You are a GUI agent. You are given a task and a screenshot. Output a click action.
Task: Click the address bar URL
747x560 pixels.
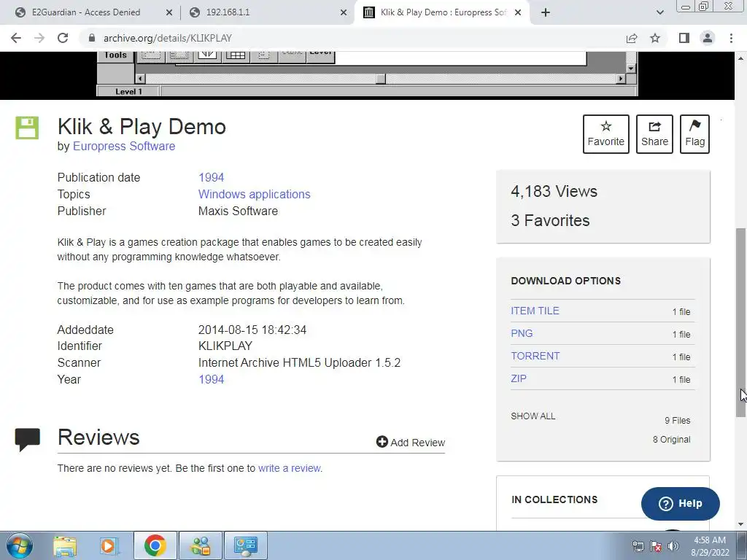tap(167, 38)
